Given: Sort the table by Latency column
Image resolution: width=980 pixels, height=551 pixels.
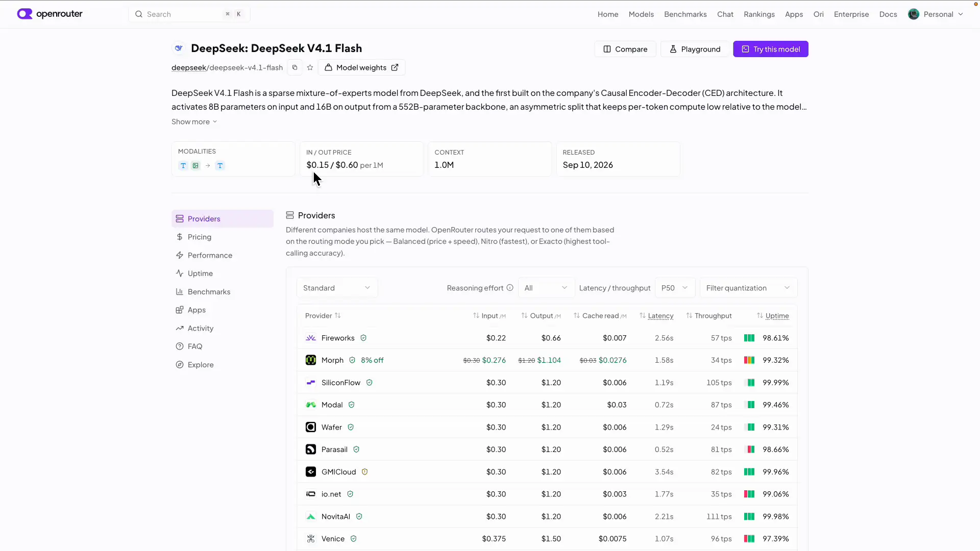Looking at the screenshot, I should pos(656,316).
